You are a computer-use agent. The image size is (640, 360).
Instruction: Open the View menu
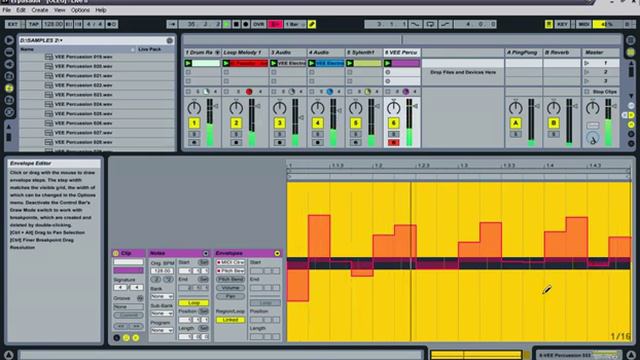pos(60,10)
